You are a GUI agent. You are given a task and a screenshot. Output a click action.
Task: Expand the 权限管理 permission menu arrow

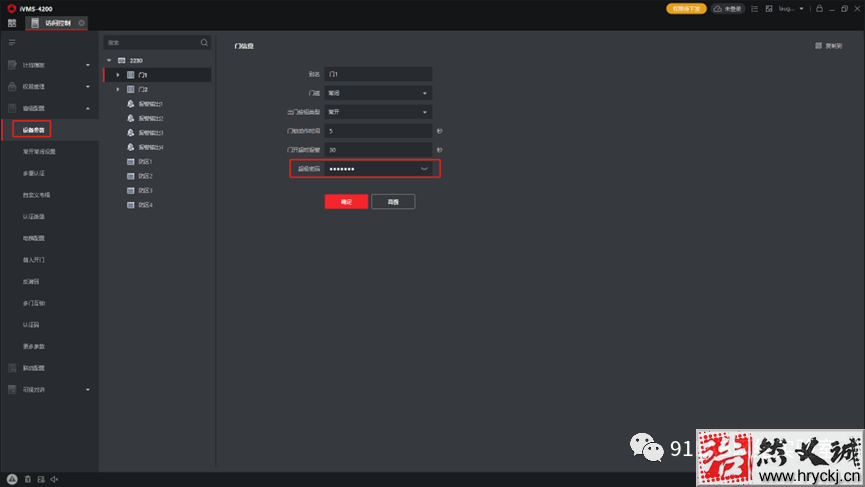coord(88,87)
